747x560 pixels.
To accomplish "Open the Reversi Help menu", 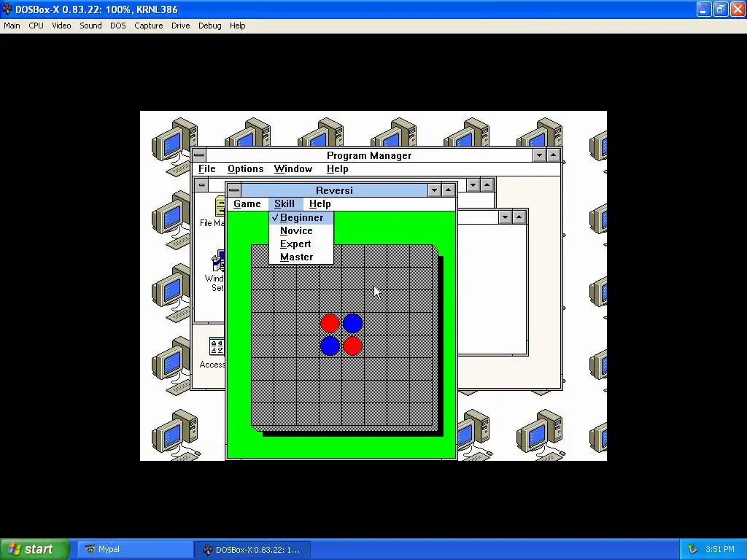I will (x=320, y=204).
